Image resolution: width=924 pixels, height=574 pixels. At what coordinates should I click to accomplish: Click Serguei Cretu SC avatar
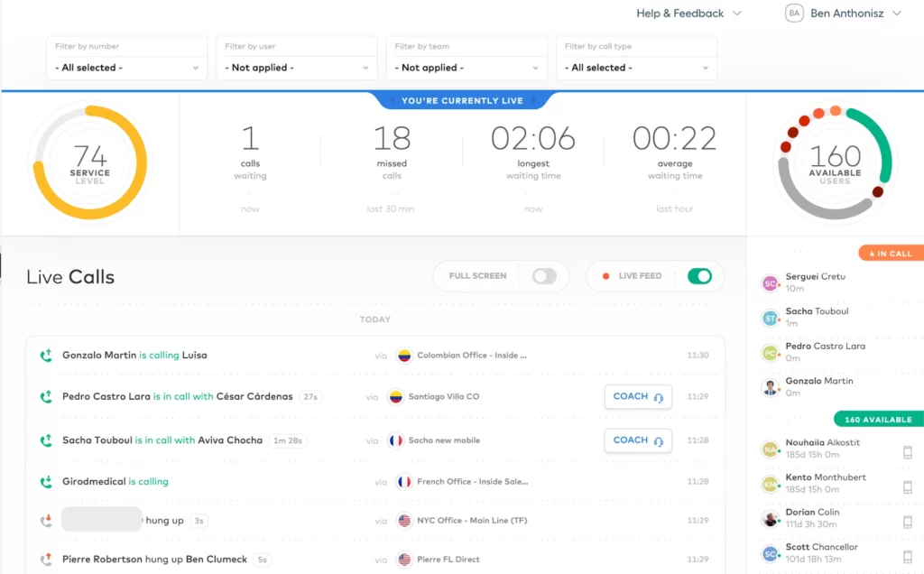771,283
